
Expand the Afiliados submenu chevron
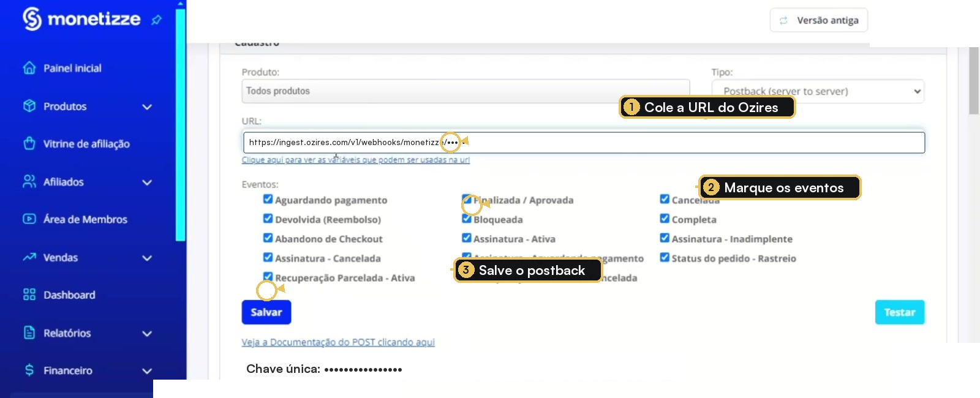pos(147,182)
